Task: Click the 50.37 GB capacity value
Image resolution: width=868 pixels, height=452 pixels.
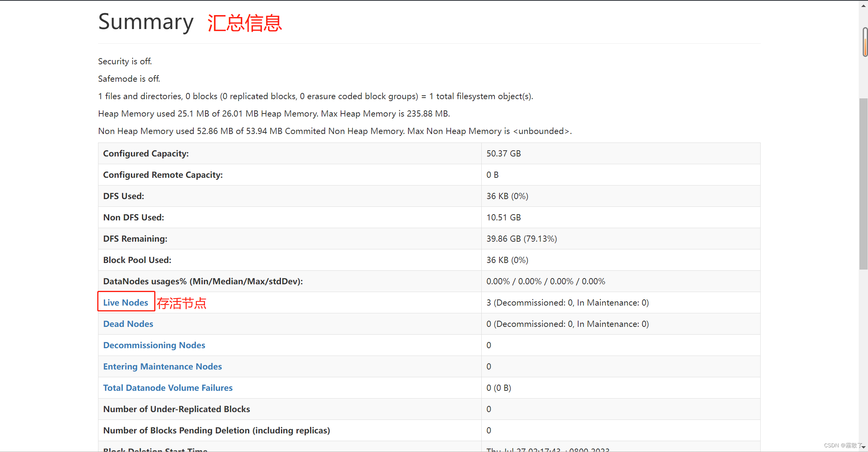Action: pos(503,153)
